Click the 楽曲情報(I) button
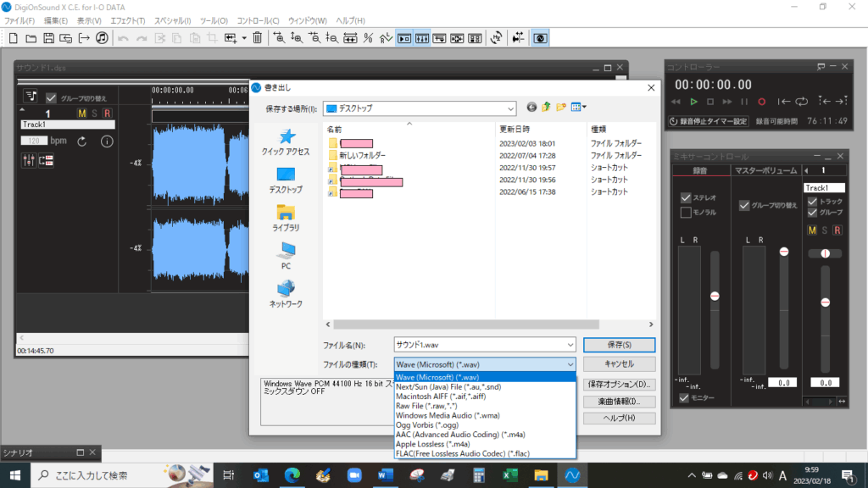Screen dimensions: 868x488 [x=619, y=401]
